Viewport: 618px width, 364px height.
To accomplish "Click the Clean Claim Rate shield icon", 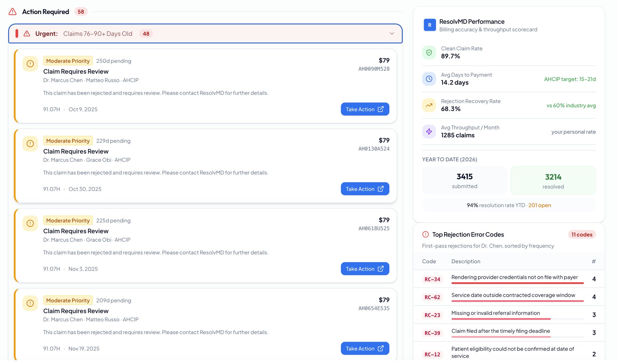I will (x=429, y=53).
